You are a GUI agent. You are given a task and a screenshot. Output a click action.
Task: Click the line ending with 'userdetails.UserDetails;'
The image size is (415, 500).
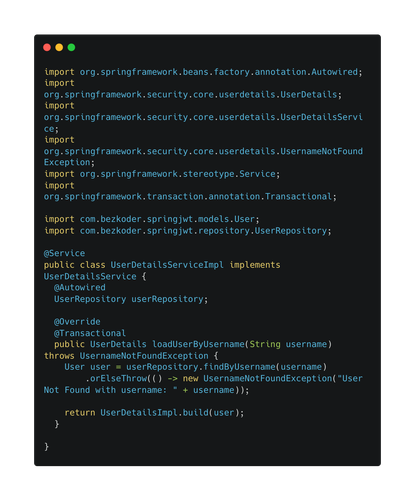click(x=193, y=95)
